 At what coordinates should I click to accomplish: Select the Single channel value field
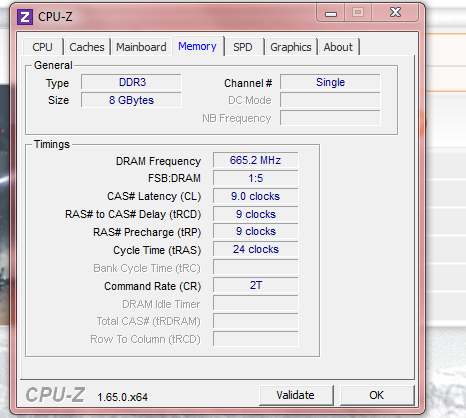point(330,82)
